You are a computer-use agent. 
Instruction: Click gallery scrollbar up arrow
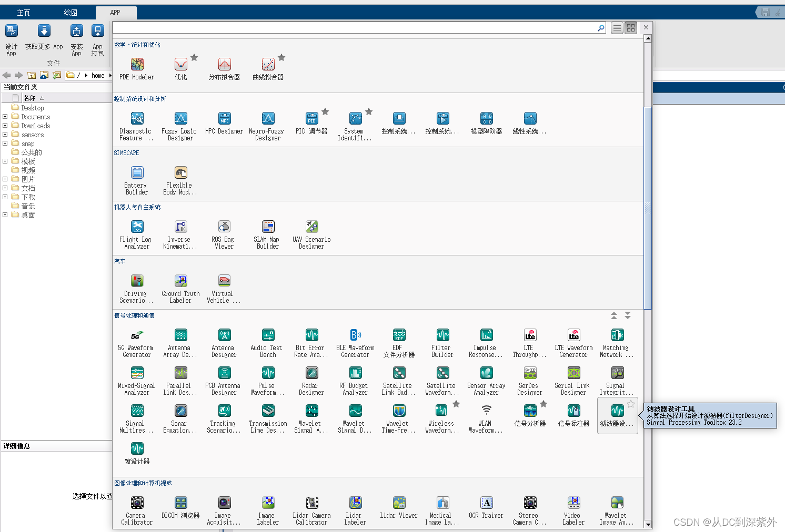point(648,38)
